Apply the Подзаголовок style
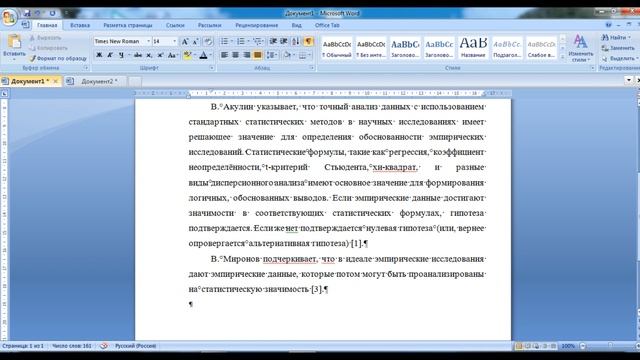The image size is (640, 360). tap(507, 48)
